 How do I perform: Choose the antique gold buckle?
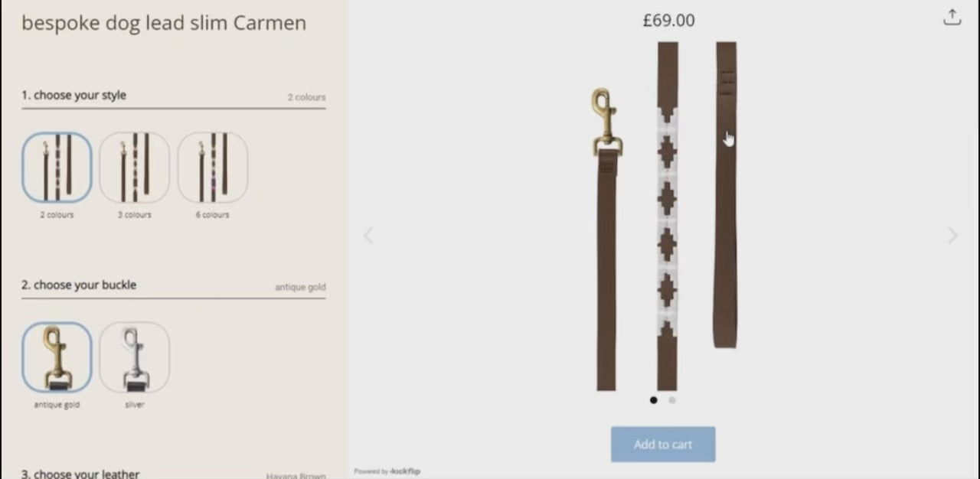point(57,357)
